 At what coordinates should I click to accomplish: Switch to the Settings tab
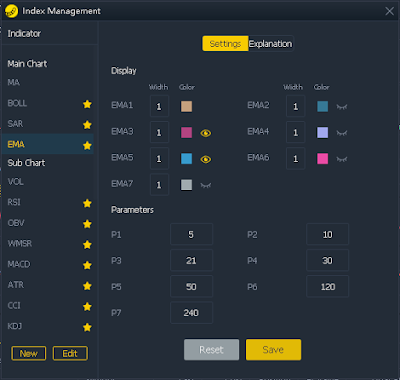[x=225, y=44]
